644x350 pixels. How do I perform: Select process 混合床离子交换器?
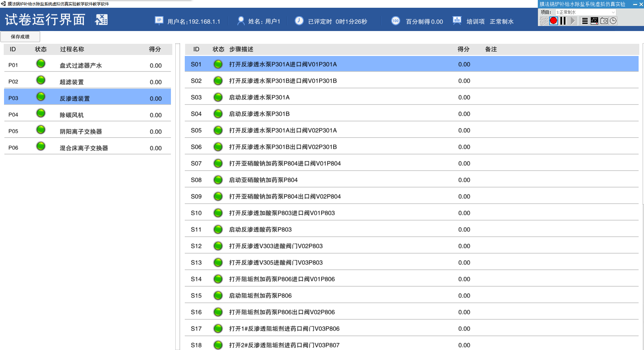point(87,147)
